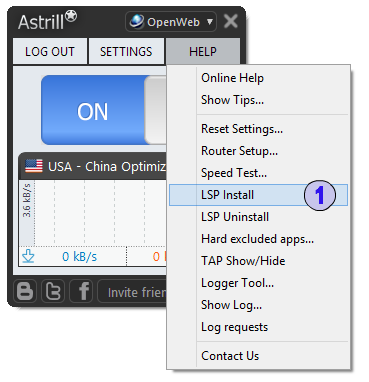Click the download speed arrow icon
The height and width of the screenshot is (382, 369).
coord(28,256)
